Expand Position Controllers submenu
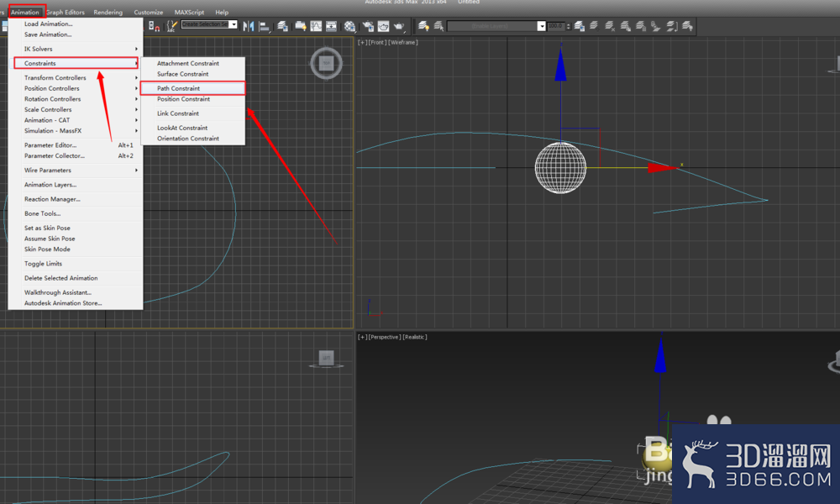The width and height of the screenshot is (840, 504). click(x=76, y=88)
